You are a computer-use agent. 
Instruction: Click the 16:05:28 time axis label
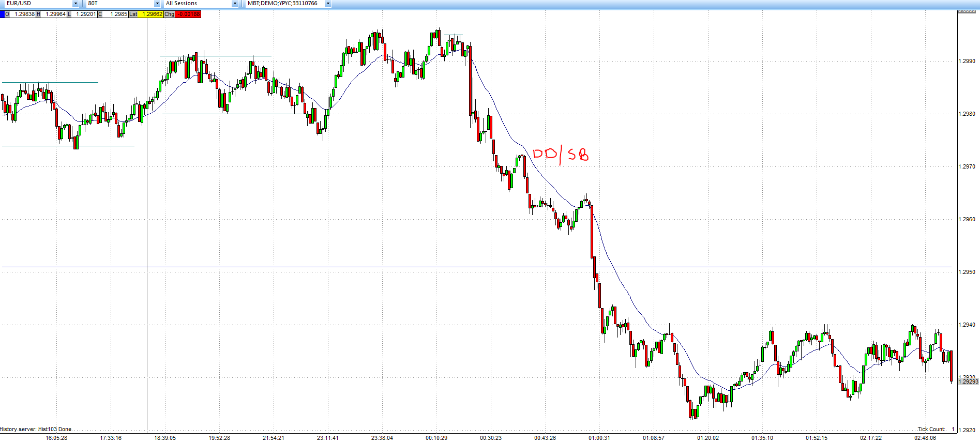pyautogui.click(x=56, y=438)
